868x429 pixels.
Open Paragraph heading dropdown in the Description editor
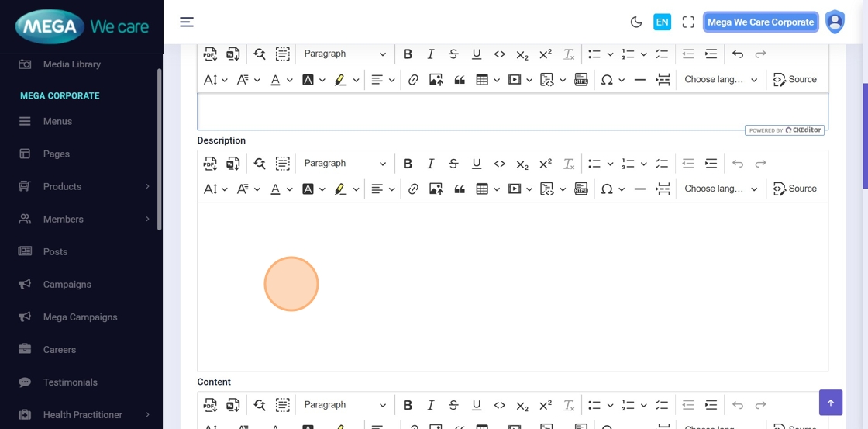click(344, 164)
